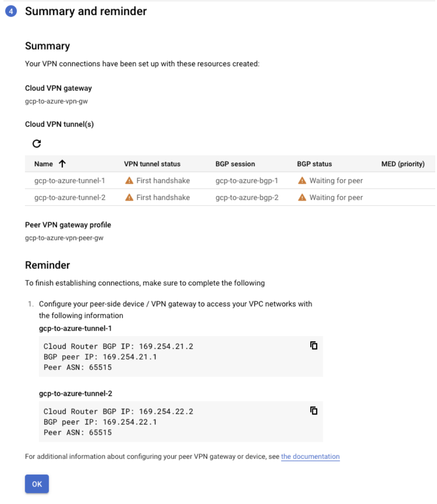Screen dimensions: 437x504
Task: Click the gcp-to-azure-bgp-1 session entry
Action: [247, 181]
